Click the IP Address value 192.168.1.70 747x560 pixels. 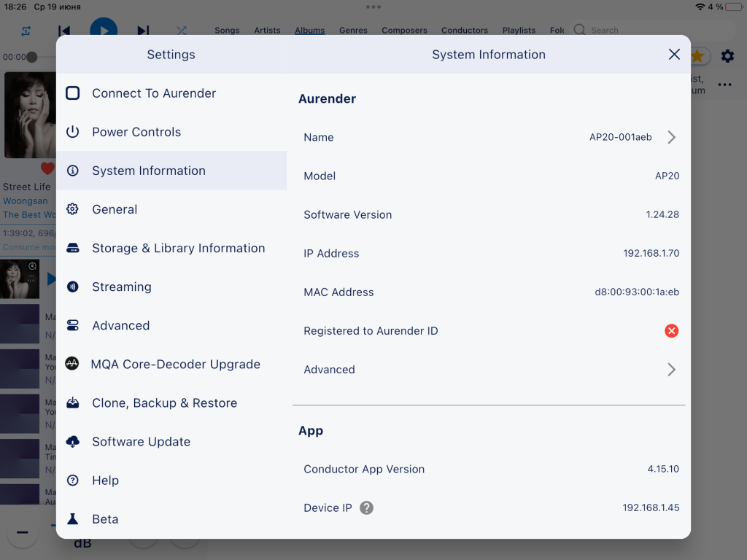click(651, 253)
